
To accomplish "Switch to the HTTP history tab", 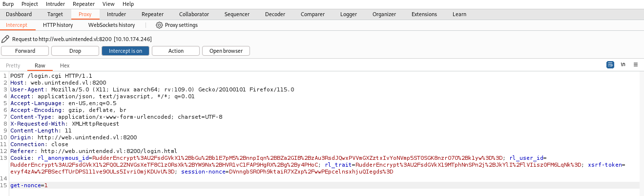I will click(58, 25).
